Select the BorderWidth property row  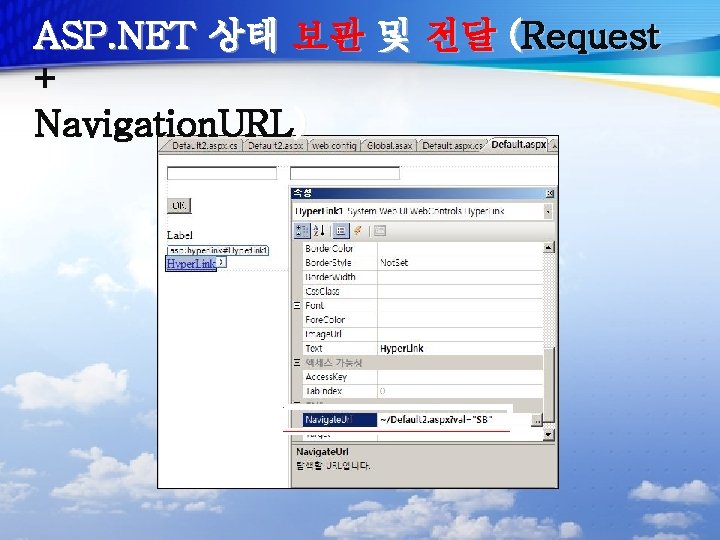click(422, 277)
